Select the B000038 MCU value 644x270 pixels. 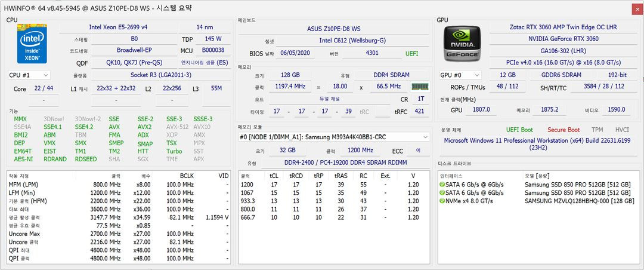coord(213,50)
